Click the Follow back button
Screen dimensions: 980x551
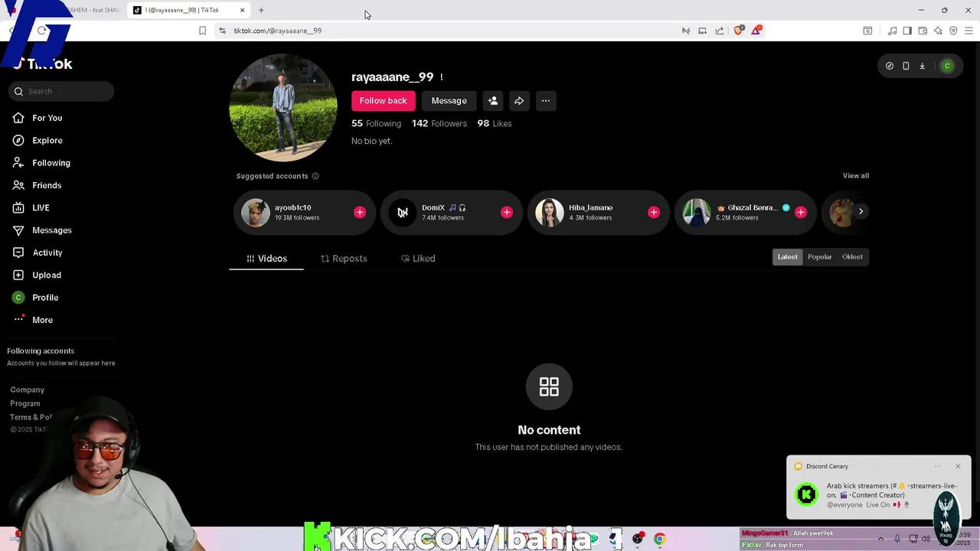click(x=383, y=101)
